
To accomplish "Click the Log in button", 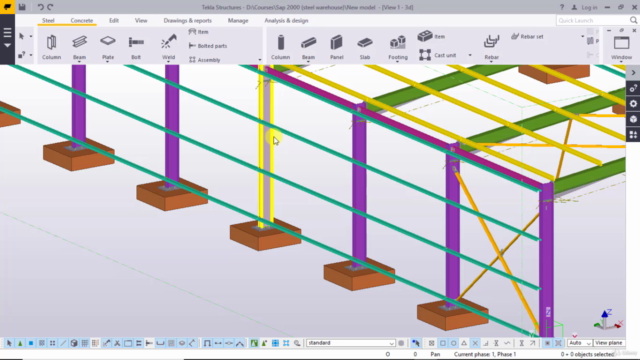I will [584, 7].
